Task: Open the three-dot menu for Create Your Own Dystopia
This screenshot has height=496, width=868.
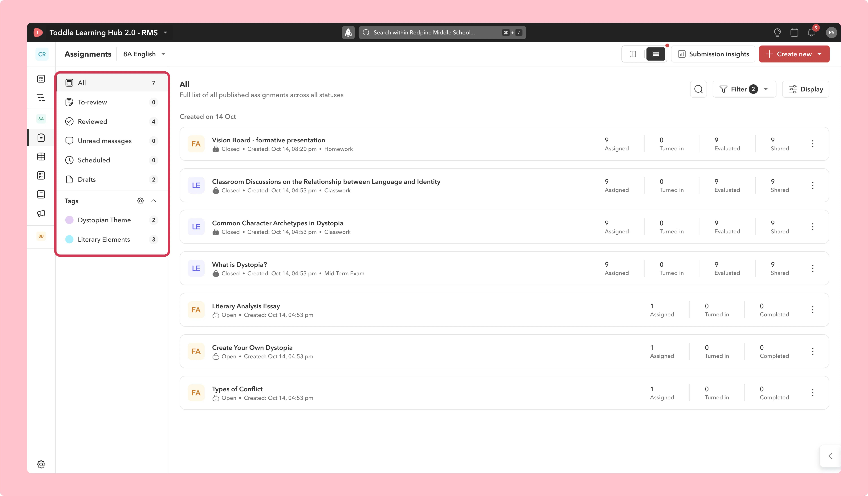Action: pos(812,351)
